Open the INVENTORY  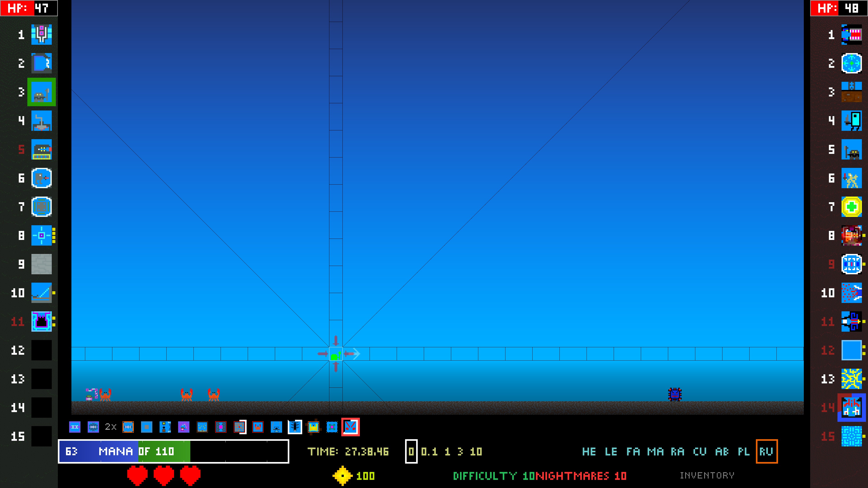(x=707, y=475)
